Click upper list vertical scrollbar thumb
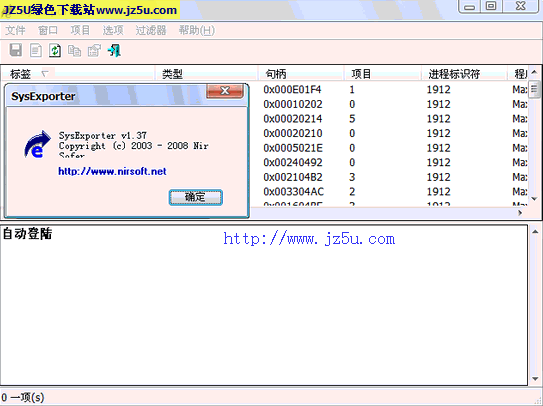The image size is (543, 406). click(534, 89)
